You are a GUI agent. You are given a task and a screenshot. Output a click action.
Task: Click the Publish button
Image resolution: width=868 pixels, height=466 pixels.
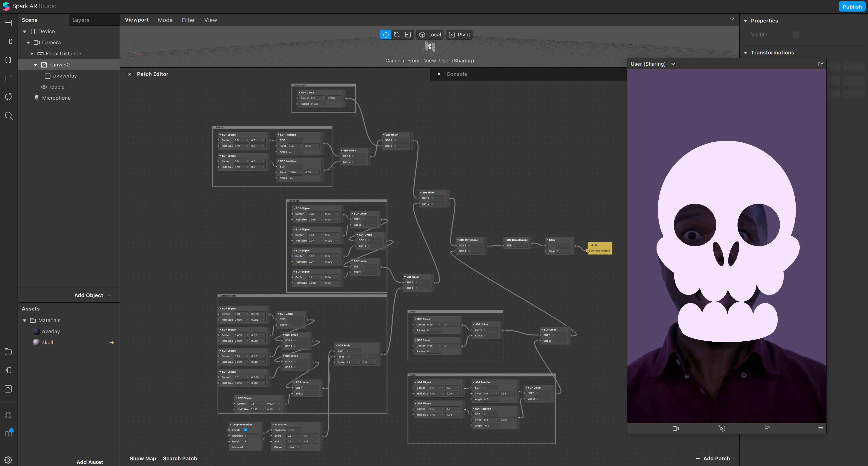click(852, 7)
